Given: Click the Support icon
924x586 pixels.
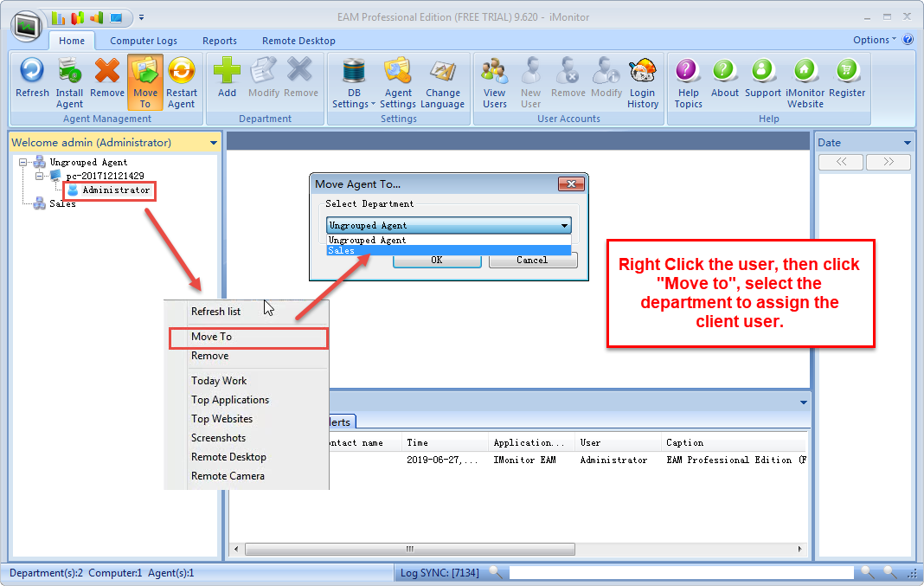Looking at the screenshot, I should click(x=762, y=70).
